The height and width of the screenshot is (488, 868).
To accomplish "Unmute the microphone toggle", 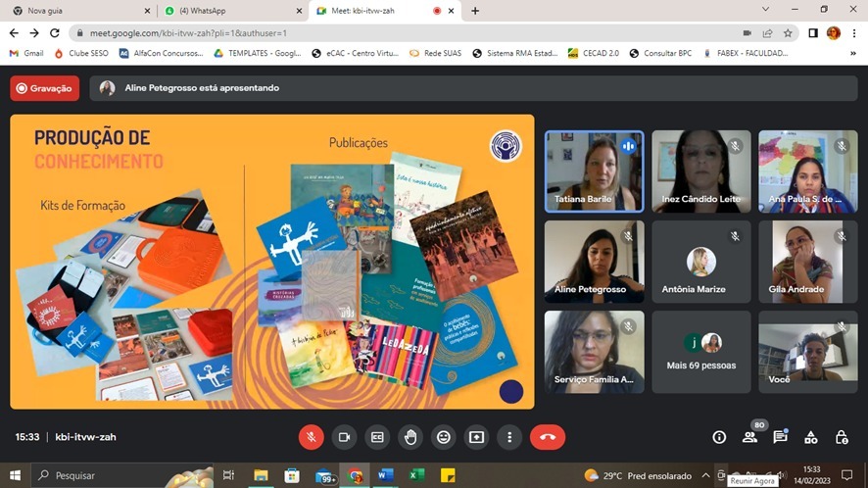I will click(x=312, y=437).
